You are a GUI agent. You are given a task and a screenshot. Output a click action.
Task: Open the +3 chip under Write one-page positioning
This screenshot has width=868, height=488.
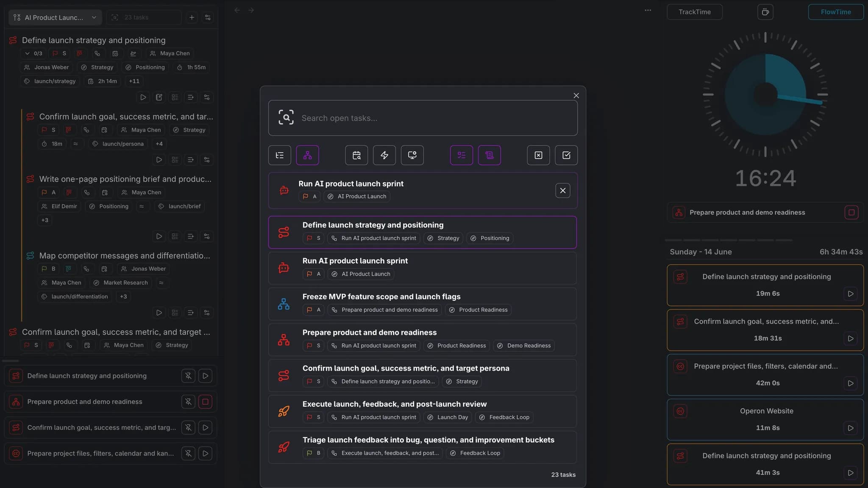(45, 220)
